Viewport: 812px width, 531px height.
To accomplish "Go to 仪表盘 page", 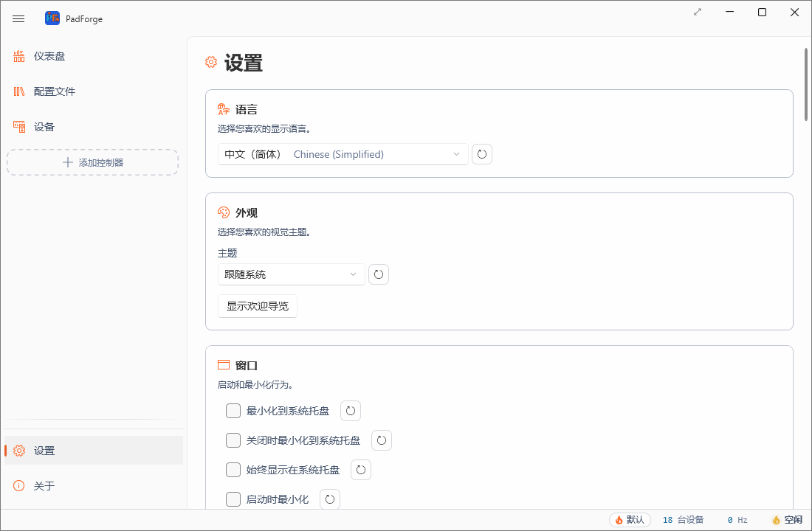I will pos(94,56).
